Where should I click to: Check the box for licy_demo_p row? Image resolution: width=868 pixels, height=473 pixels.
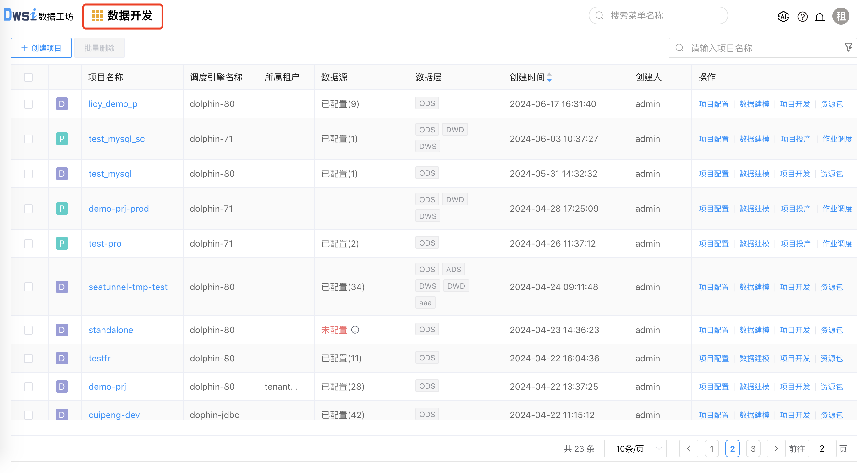pyautogui.click(x=28, y=104)
